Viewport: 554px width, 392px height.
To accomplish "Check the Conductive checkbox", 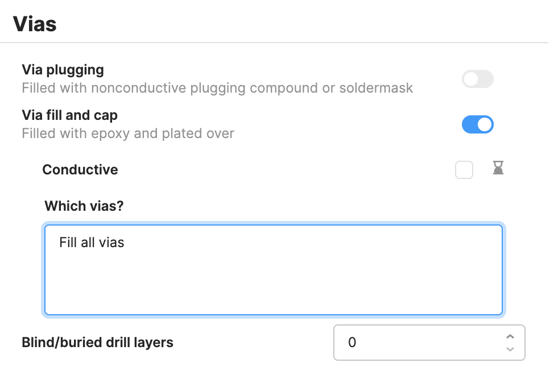I will coord(464,169).
